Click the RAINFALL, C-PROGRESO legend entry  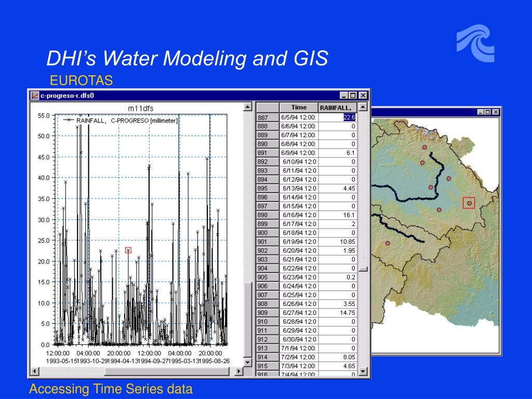[121, 121]
